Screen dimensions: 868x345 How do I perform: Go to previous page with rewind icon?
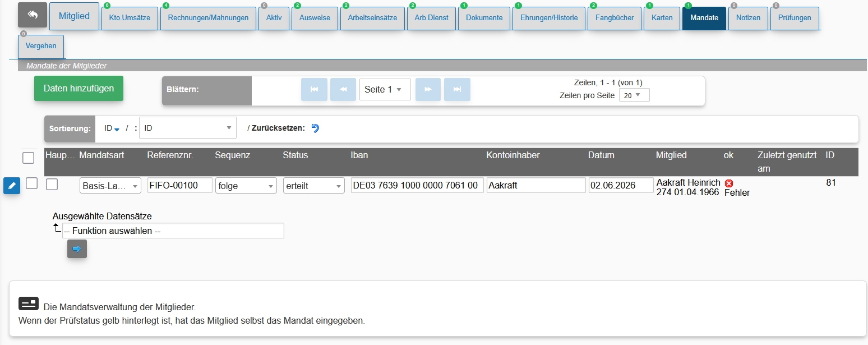(343, 90)
